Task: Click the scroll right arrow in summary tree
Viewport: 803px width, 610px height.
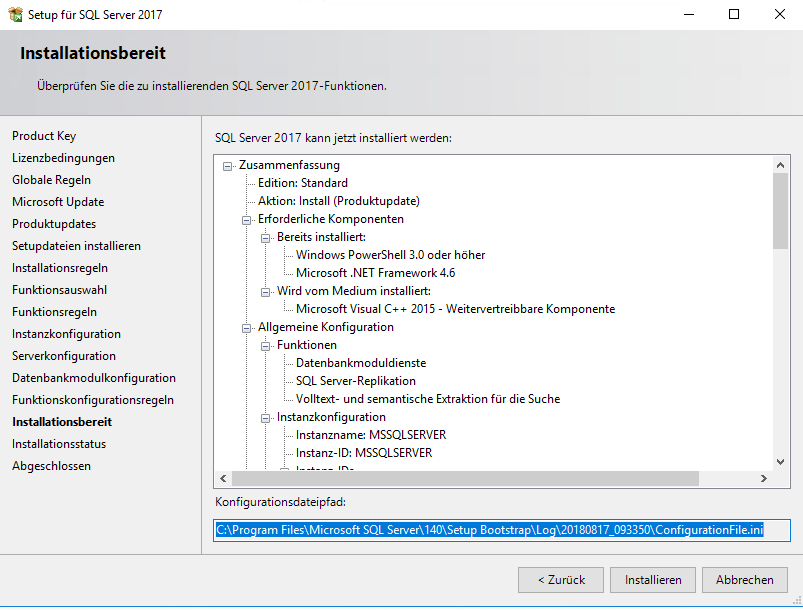Action: (764, 478)
